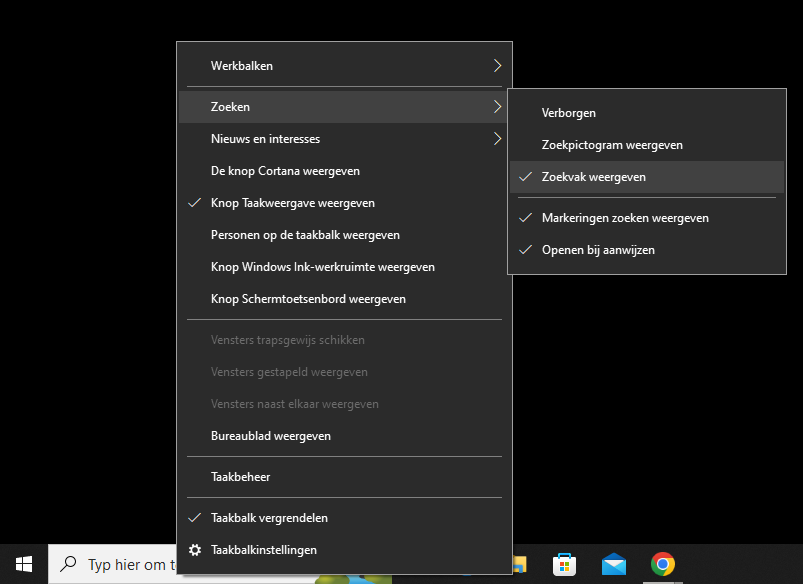Uncheck Openen bij aanwijzen
This screenshot has width=803, height=584.
click(647, 250)
